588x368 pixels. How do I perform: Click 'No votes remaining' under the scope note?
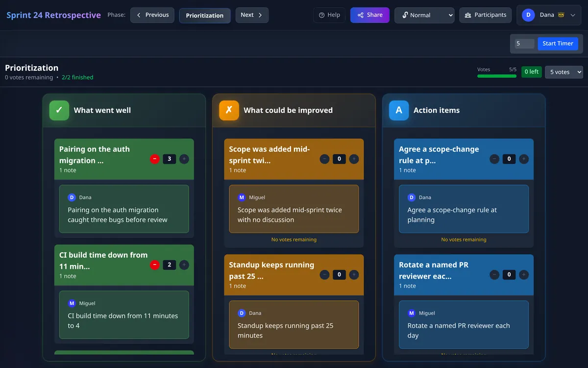[x=294, y=240]
